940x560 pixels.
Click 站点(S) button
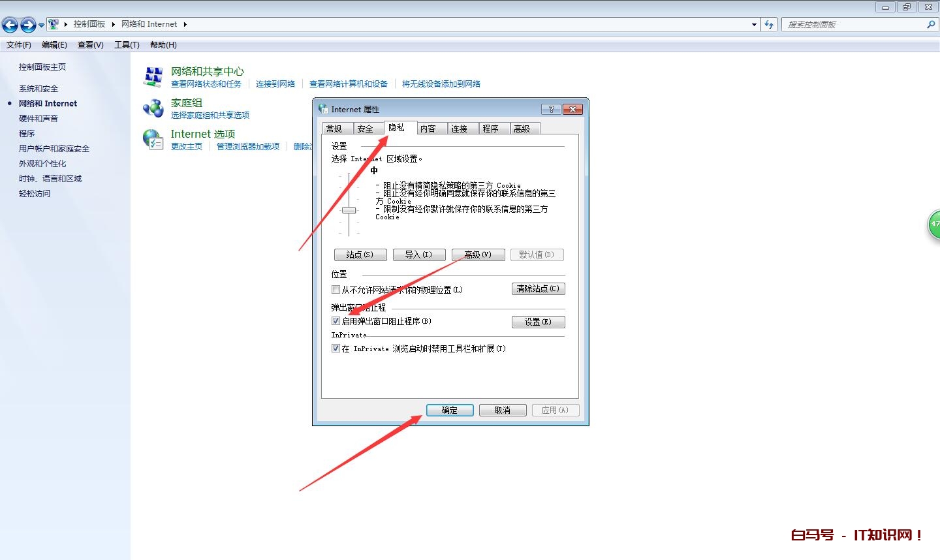coord(360,255)
